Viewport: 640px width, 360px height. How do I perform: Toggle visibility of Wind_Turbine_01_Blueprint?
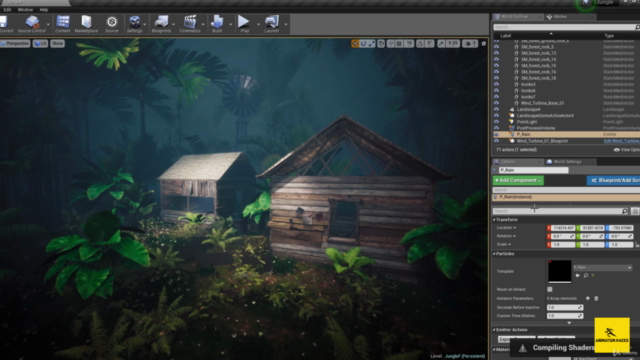pyautogui.click(x=496, y=141)
